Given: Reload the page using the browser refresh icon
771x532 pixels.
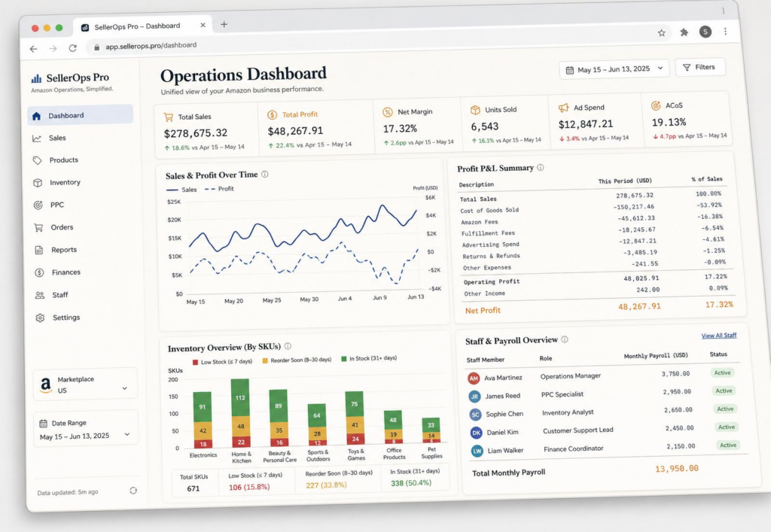Looking at the screenshot, I should 73,48.
